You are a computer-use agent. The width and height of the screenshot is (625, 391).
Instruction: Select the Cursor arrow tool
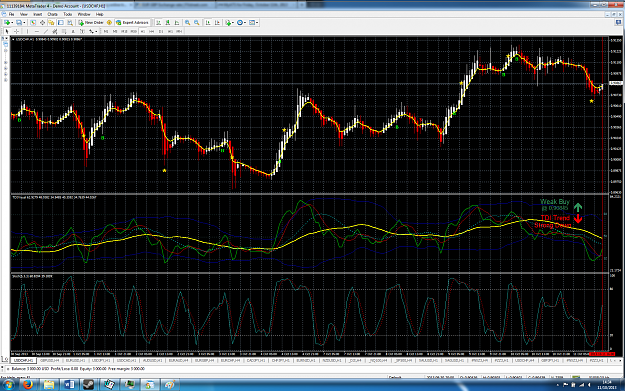[7, 31]
